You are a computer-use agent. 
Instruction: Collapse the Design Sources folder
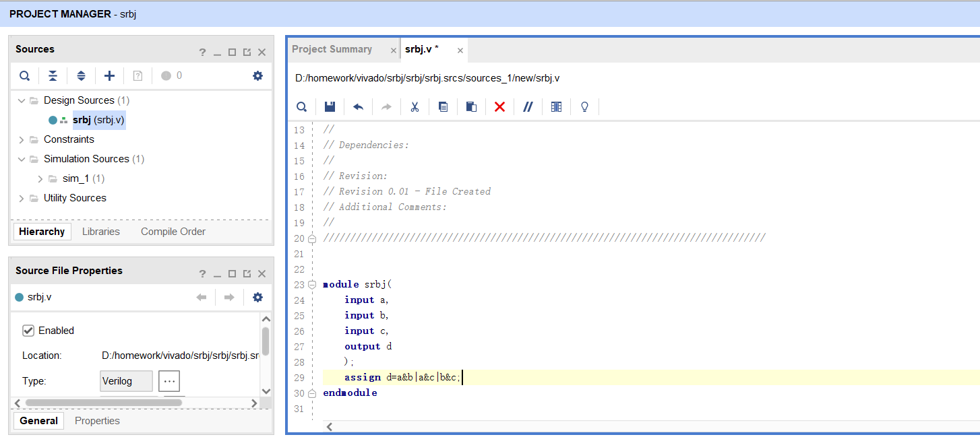pos(21,100)
